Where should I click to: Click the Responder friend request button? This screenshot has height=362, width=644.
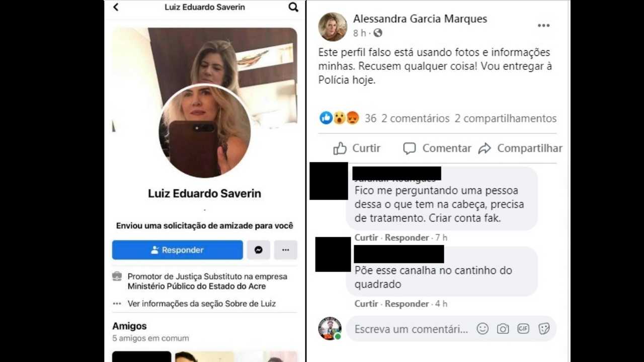point(177,250)
